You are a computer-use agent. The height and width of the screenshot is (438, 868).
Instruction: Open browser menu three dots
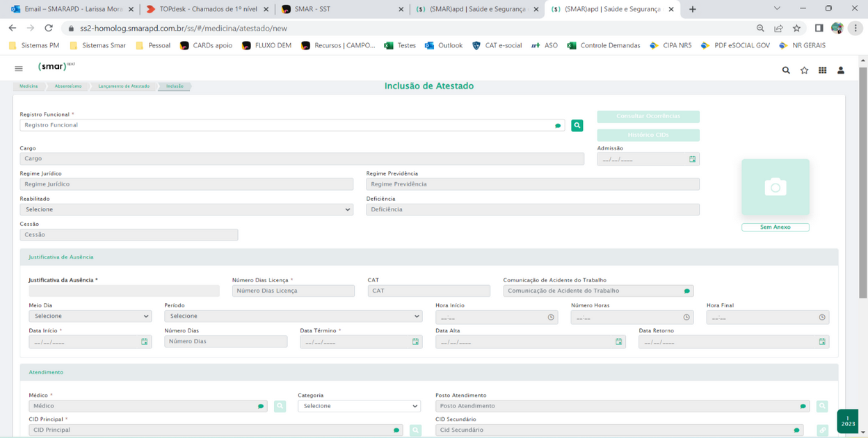click(855, 29)
